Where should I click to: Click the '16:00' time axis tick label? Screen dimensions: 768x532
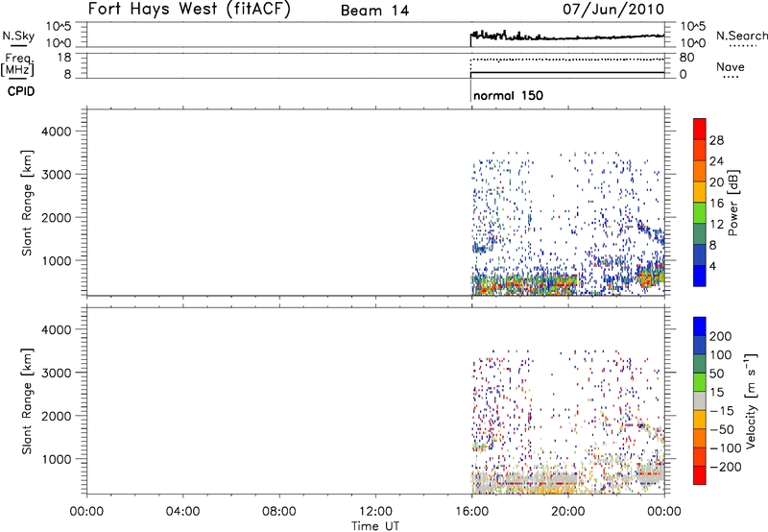471,512
